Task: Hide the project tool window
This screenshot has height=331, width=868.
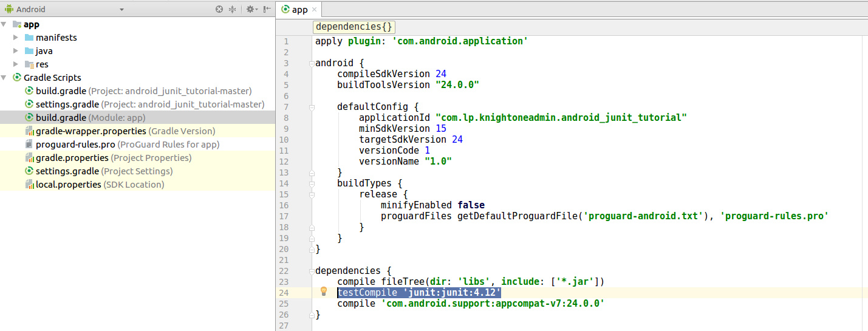Action: tap(267, 9)
